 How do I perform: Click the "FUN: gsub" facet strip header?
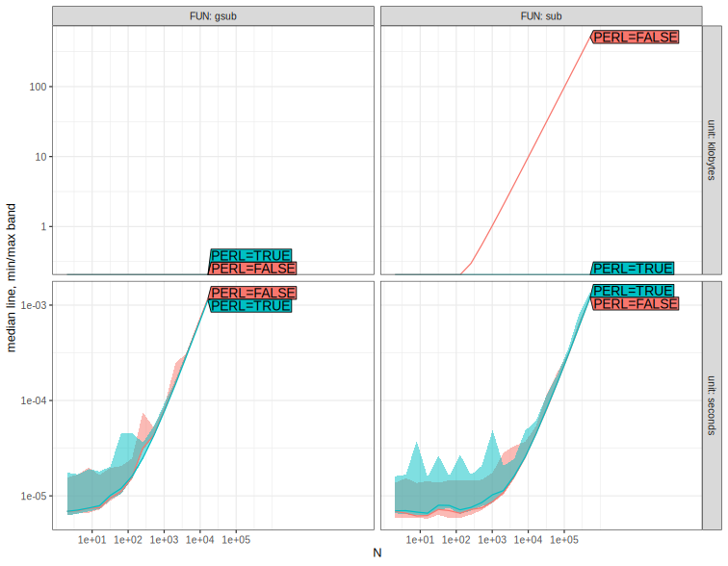(x=213, y=16)
